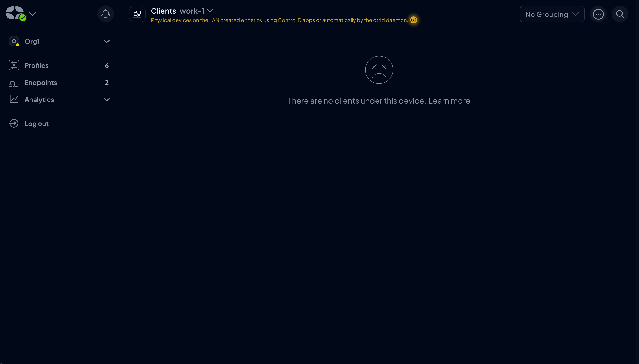This screenshot has height=364, width=639.
Task: Click the Endpoints sidebar icon
Action: 14,82
